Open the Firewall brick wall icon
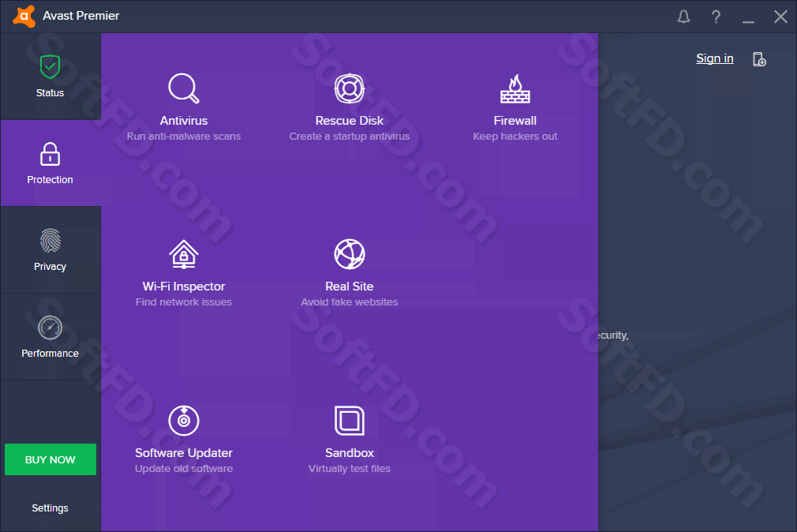 pos(515,88)
